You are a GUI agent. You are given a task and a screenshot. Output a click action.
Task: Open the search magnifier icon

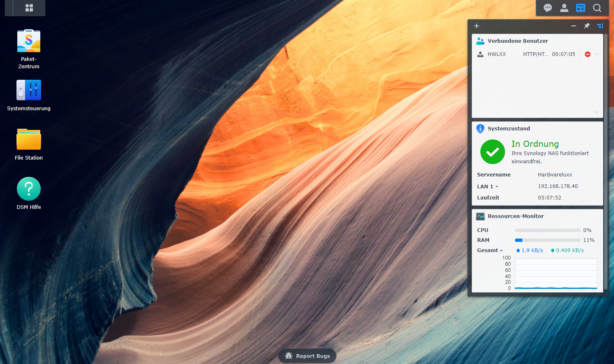[x=597, y=8]
